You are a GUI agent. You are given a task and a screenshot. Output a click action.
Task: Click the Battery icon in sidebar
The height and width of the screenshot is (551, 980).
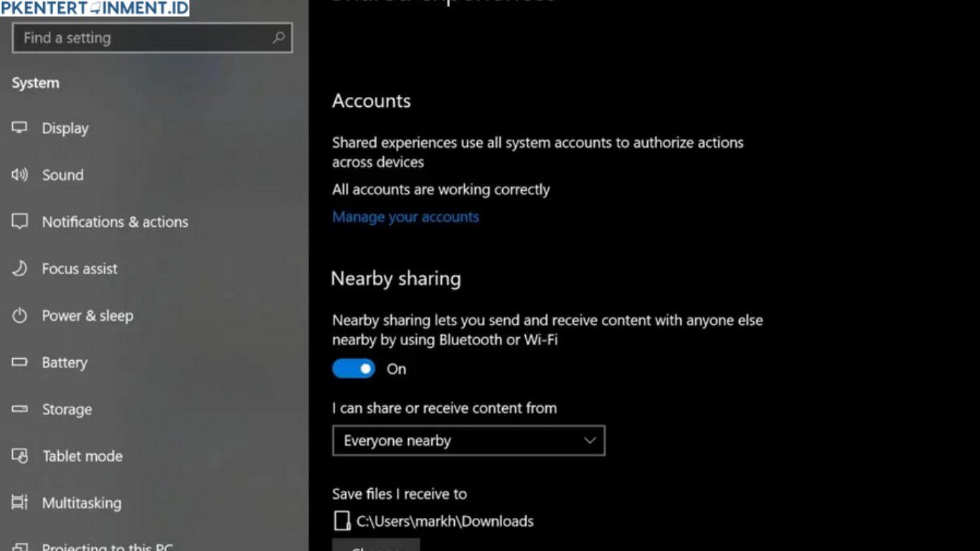tap(19, 362)
